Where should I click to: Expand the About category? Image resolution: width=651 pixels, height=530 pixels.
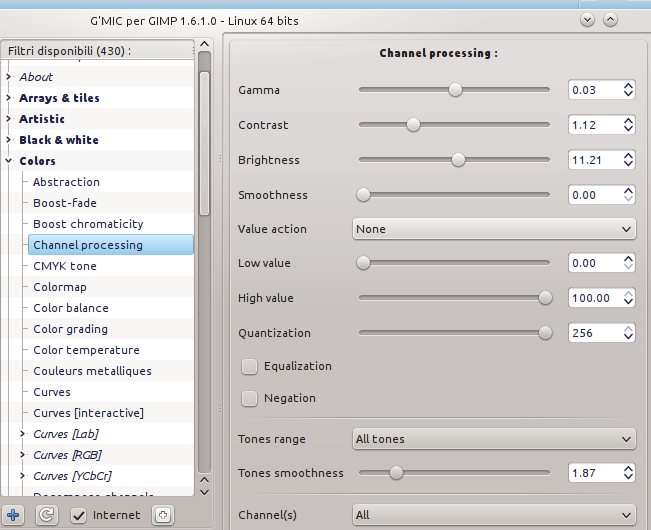8,76
